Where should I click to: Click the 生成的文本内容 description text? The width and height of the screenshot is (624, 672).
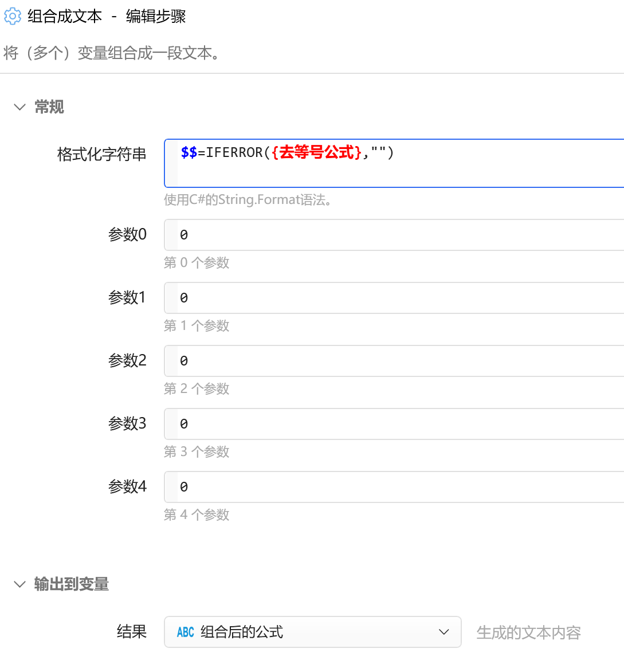[x=528, y=632]
